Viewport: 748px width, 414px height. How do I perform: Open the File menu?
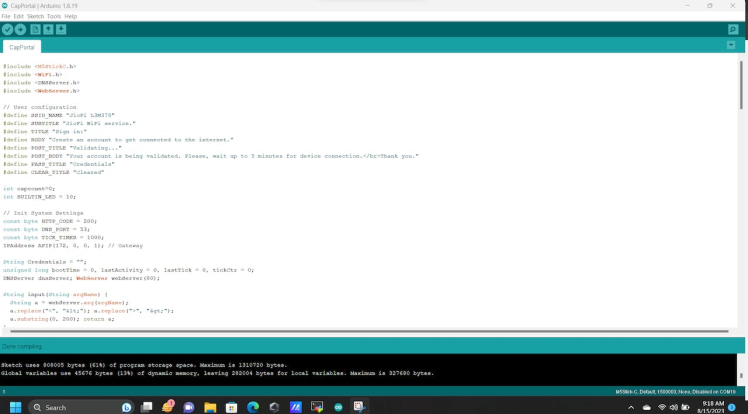(x=6, y=16)
